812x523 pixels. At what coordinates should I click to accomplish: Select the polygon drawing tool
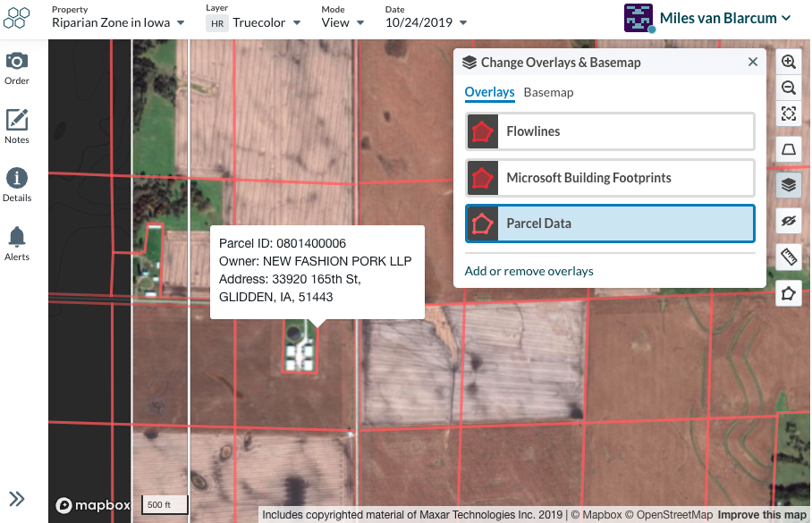point(788,292)
